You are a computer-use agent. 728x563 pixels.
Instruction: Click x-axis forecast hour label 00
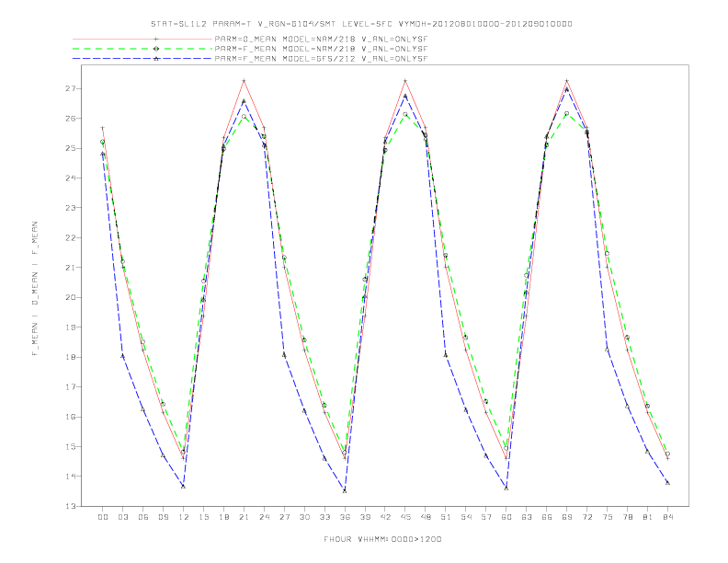pos(103,517)
